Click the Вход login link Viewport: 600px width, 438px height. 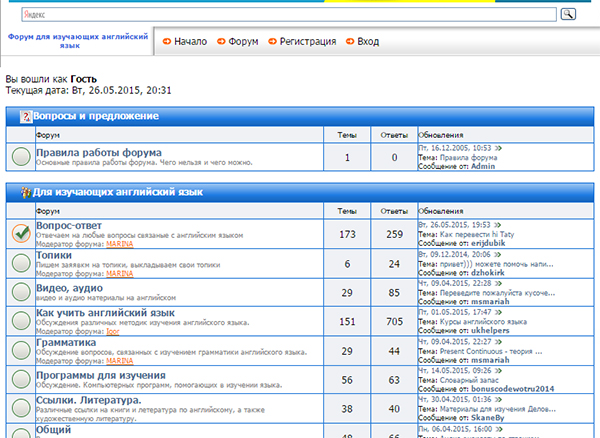tap(362, 42)
